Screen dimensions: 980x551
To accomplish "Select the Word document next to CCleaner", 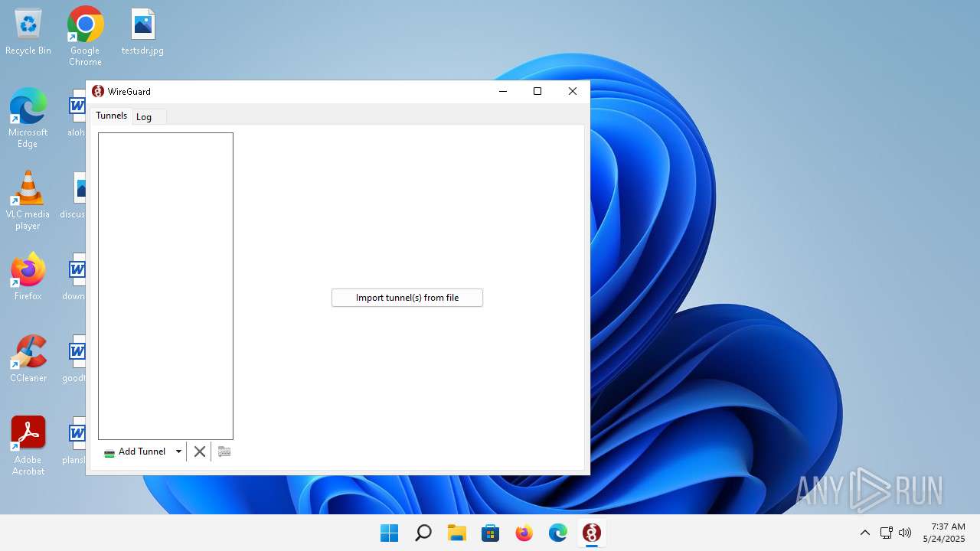I will 75,358.
